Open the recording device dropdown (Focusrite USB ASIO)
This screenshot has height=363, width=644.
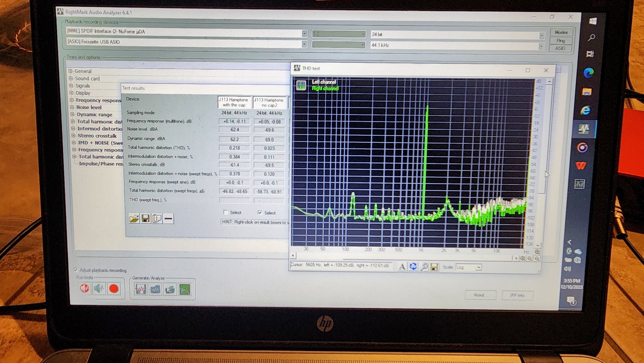point(304,44)
